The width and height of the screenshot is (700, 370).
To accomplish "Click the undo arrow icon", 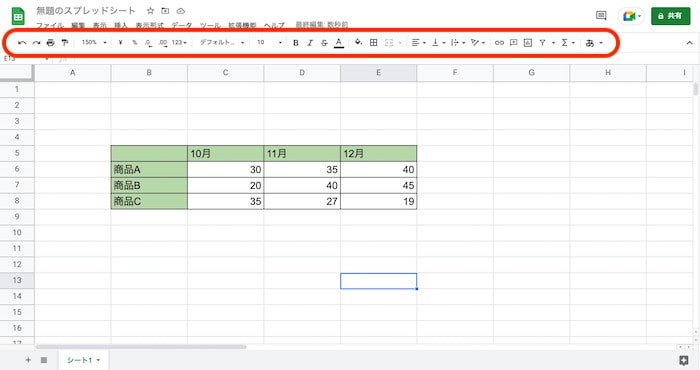I will pos(22,43).
